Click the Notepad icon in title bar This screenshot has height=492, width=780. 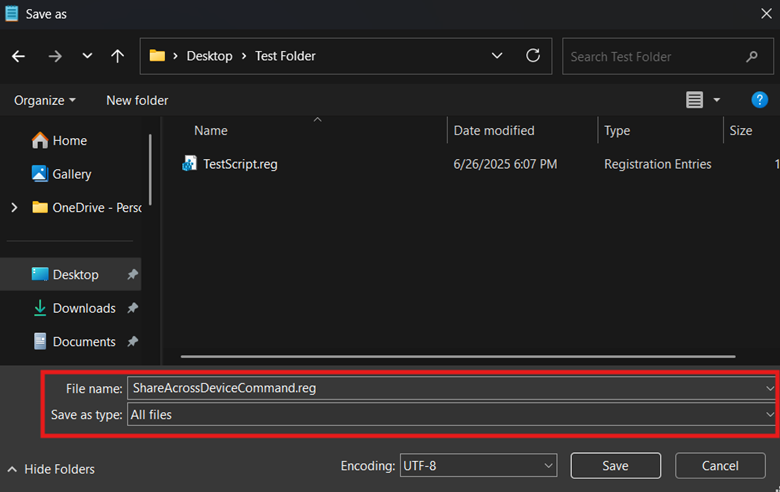tap(11, 13)
